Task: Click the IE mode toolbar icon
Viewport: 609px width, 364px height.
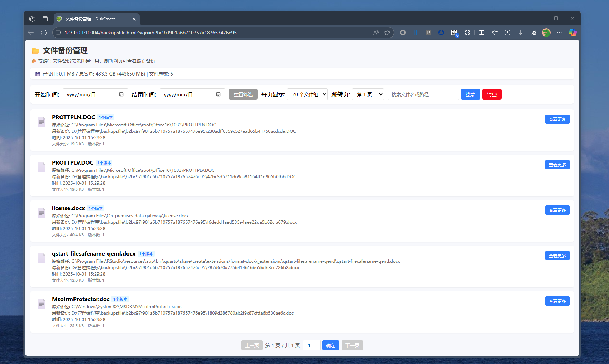Action: pos(533,33)
